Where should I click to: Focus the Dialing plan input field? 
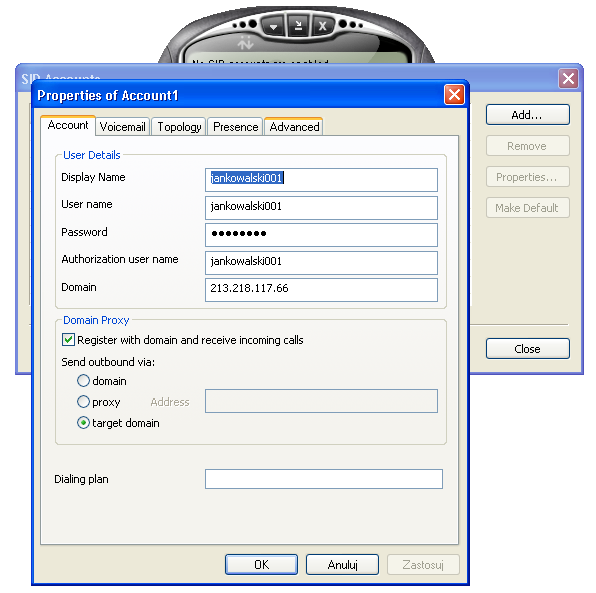point(324,479)
